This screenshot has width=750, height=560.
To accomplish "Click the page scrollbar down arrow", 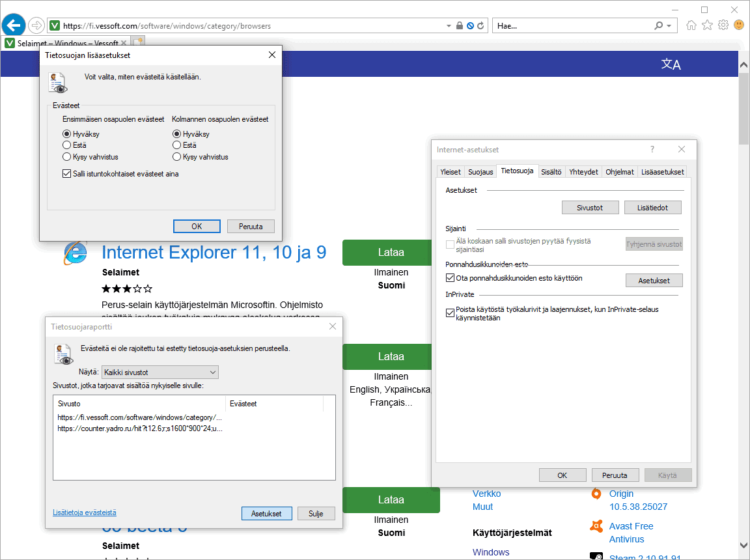I will click(x=743, y=545).
